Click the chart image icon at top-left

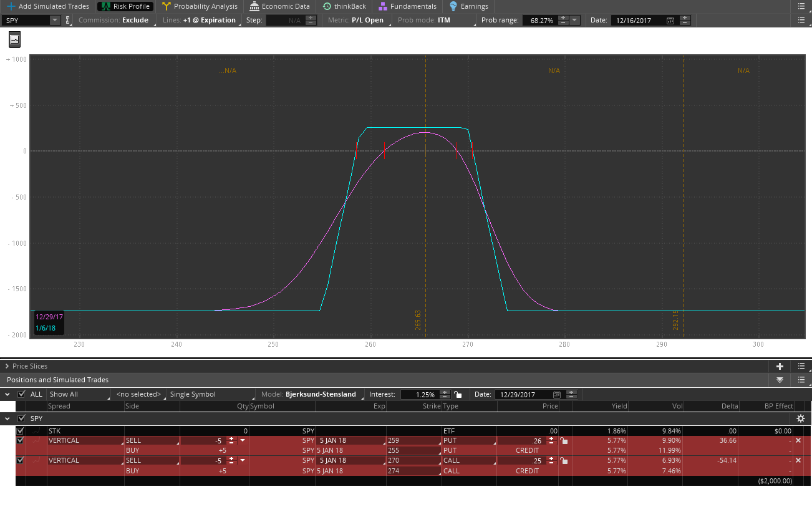14,40
